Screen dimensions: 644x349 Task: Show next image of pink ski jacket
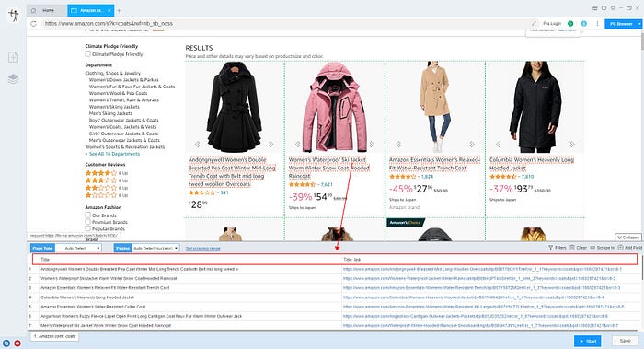point(372,145)
